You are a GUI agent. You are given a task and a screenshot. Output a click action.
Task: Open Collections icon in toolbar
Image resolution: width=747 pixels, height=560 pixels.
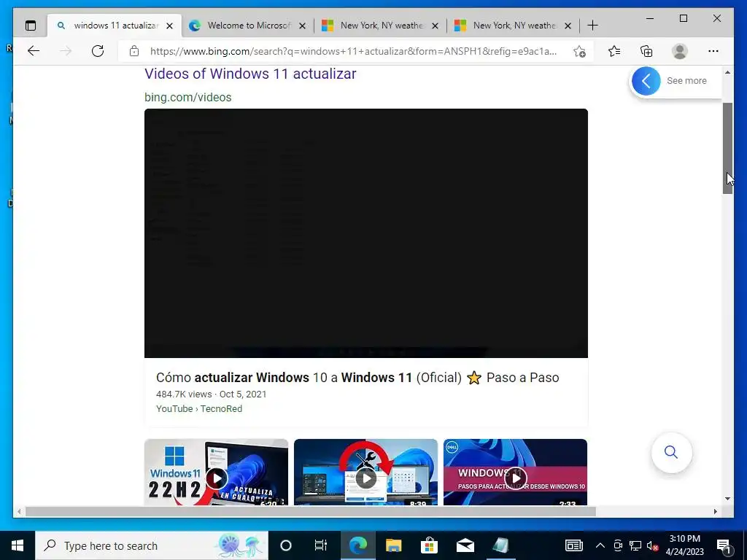[x=646, y=51]
